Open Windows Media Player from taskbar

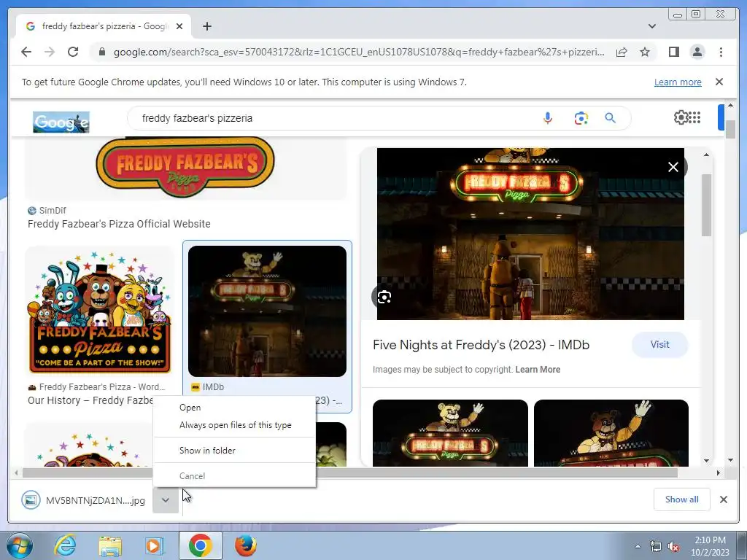click(154, 545)
